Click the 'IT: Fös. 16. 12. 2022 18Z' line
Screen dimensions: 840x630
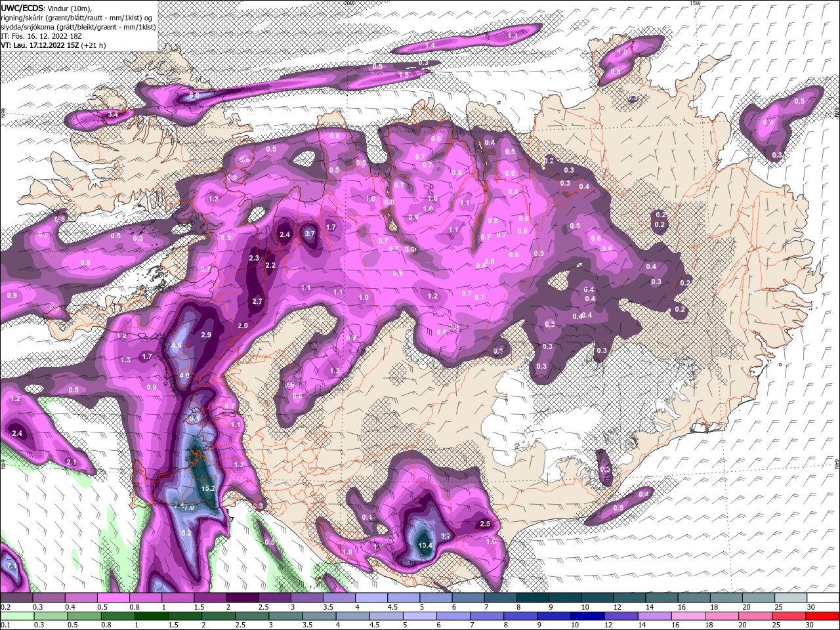[41, 36]
